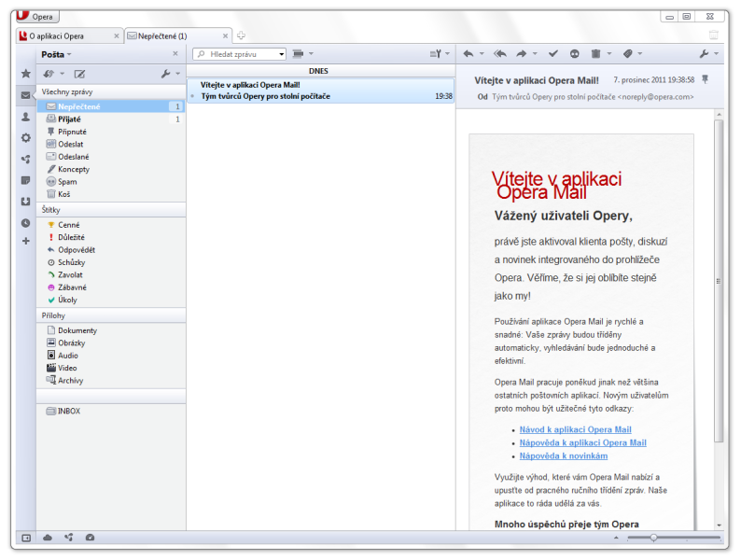Compose a new message icon
The image size is (741, 560).
[80, 74]
